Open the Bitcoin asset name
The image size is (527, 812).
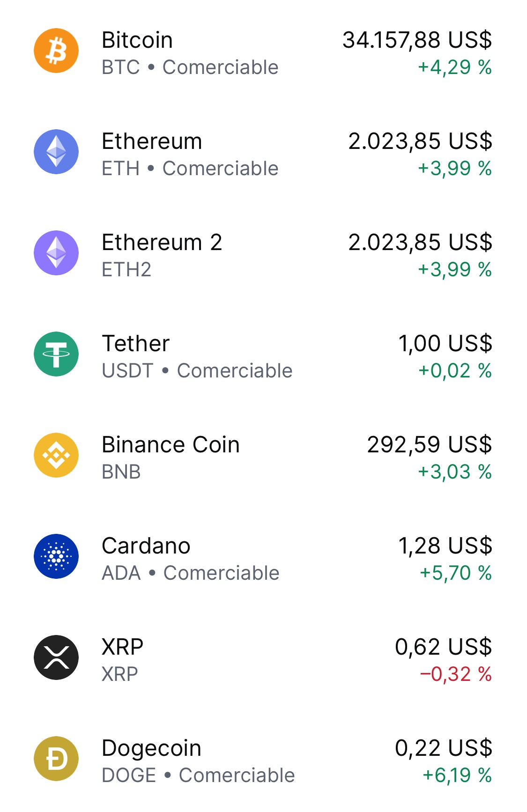137,40
